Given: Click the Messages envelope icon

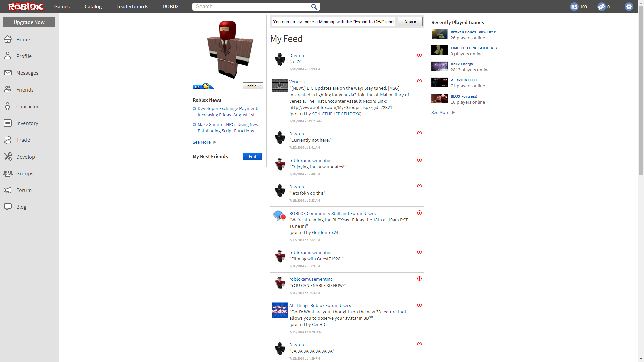Looking at the screenshot, I should click(8, 73).
